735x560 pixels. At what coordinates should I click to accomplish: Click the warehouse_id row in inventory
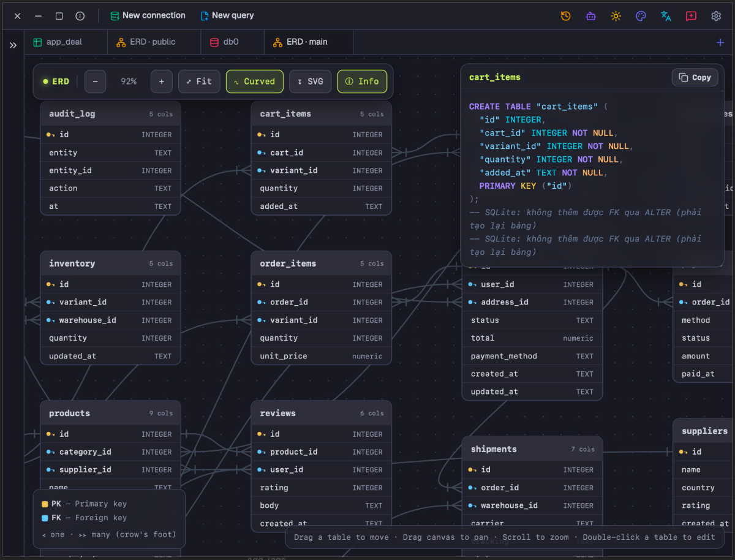point(110,320)
